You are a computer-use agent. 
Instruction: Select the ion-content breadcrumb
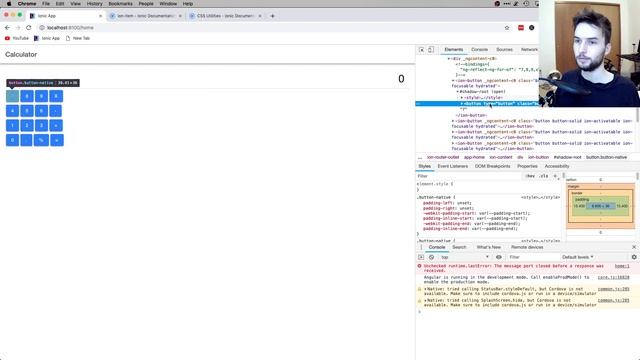[501, 158]
